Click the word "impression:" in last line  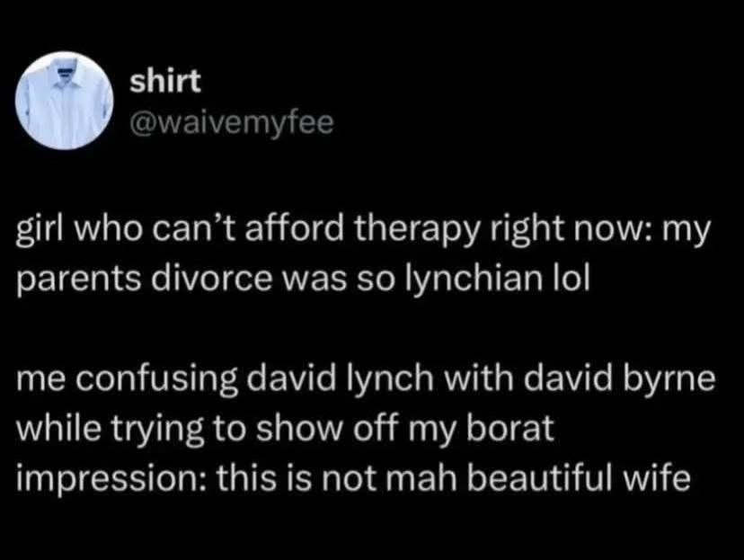point(112,478)
